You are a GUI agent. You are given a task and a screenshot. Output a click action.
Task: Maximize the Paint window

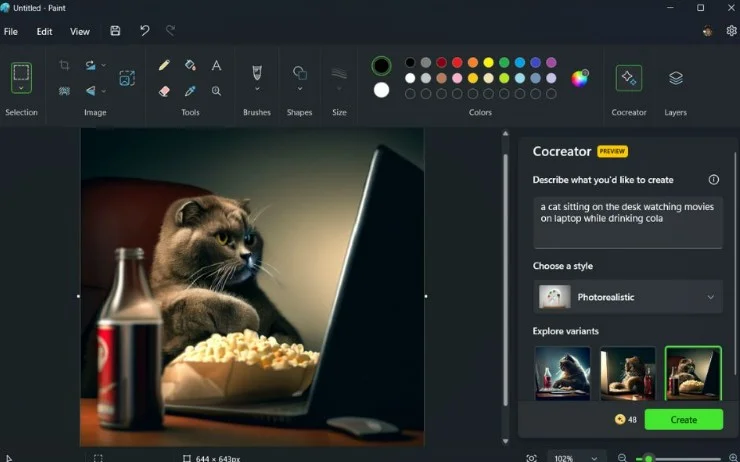[700, 8]
